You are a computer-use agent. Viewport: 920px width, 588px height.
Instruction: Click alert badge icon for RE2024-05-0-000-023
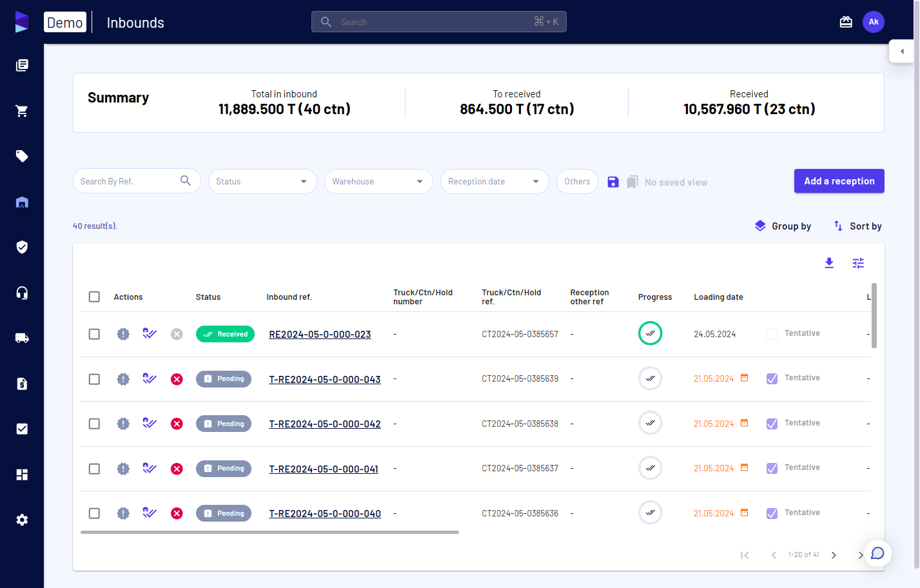pyautogui.click(x=123, y=334)
